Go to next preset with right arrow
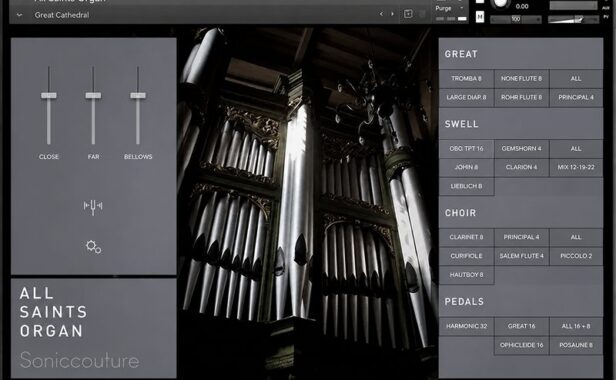 pyautogui.click(x=392, y=14)
